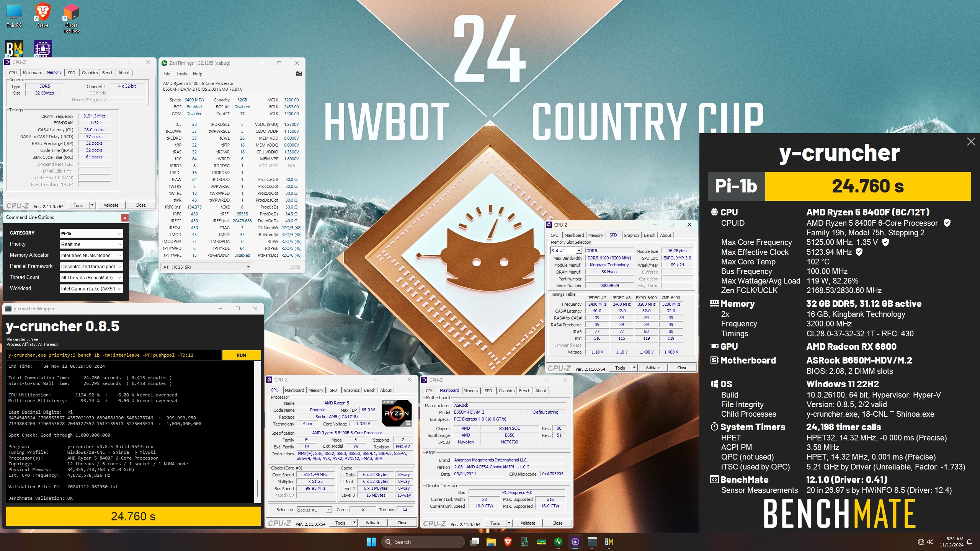This screenshot has width=980, height=551.
Task: Open the File menu in ZenTimings
Action: (x=167, y=74)
